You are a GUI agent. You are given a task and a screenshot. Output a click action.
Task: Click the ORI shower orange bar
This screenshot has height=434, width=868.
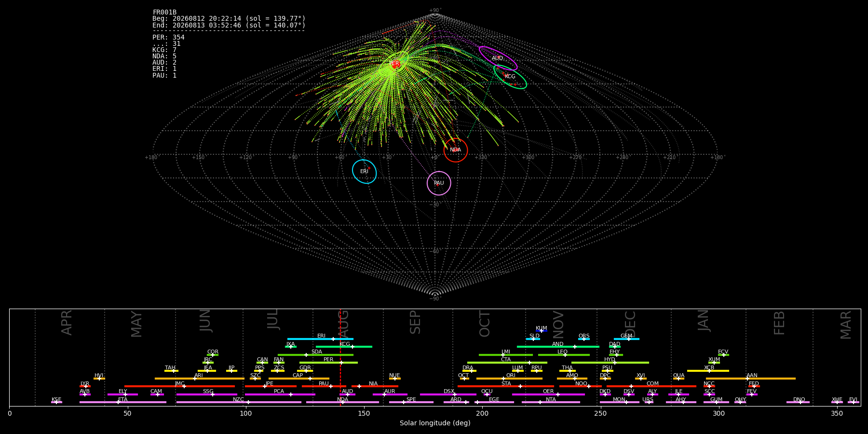tap(509, 379)
